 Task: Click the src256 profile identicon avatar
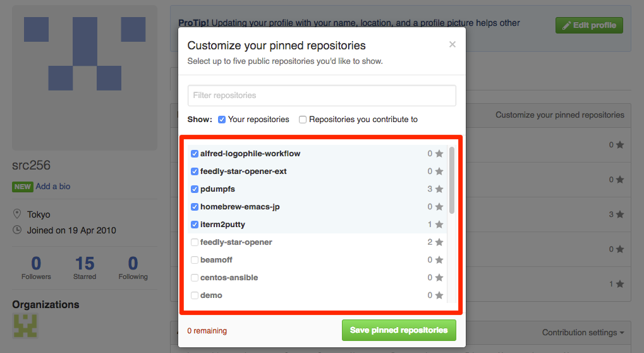coord(85,78)
